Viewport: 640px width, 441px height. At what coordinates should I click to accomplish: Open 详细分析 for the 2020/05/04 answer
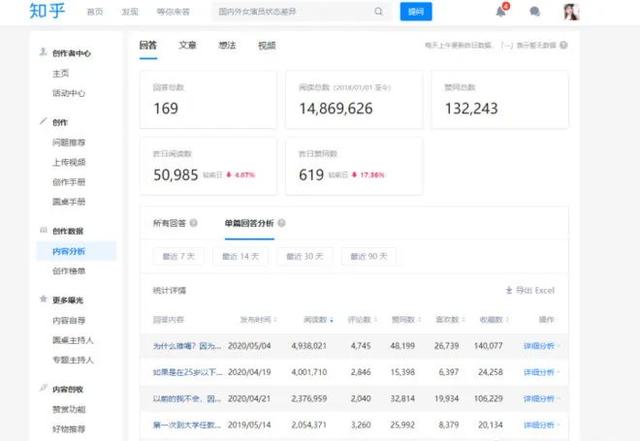pos(541,346)
